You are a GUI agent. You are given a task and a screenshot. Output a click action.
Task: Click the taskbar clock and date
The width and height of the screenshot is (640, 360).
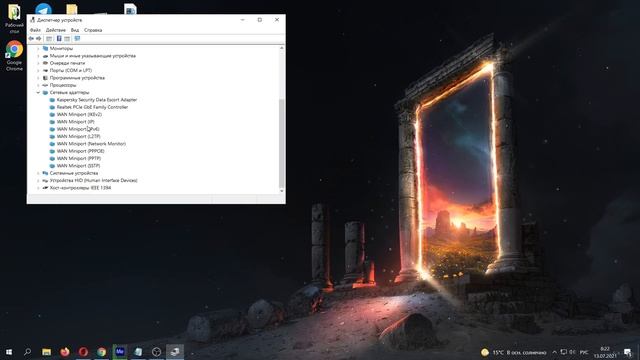[605, 352]
